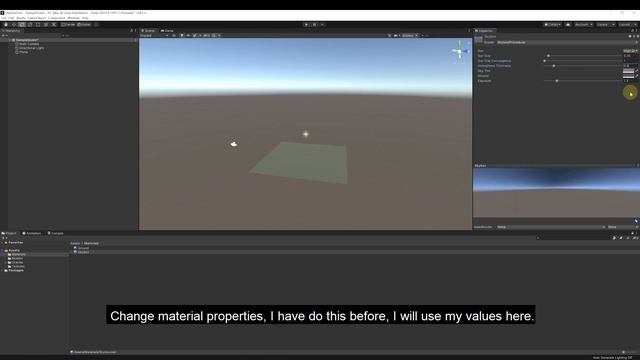The image size is (640, 360).
Task: Open the Collab dropdown
Action: point(553,24)
